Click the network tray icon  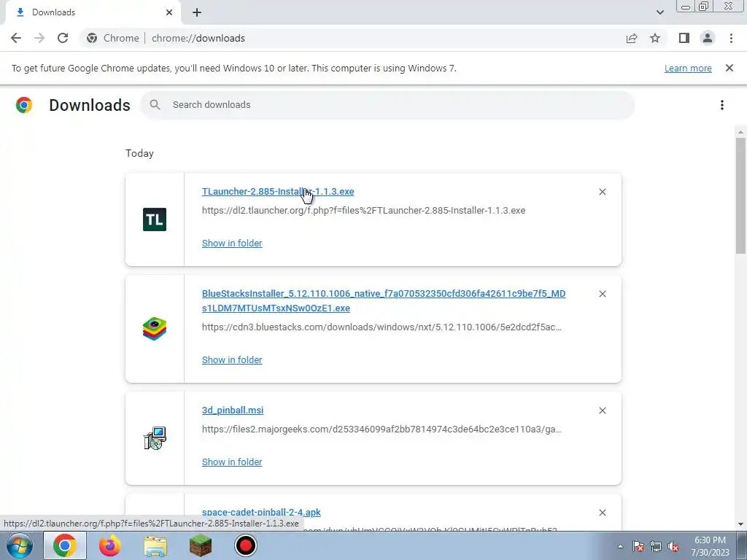656,547
